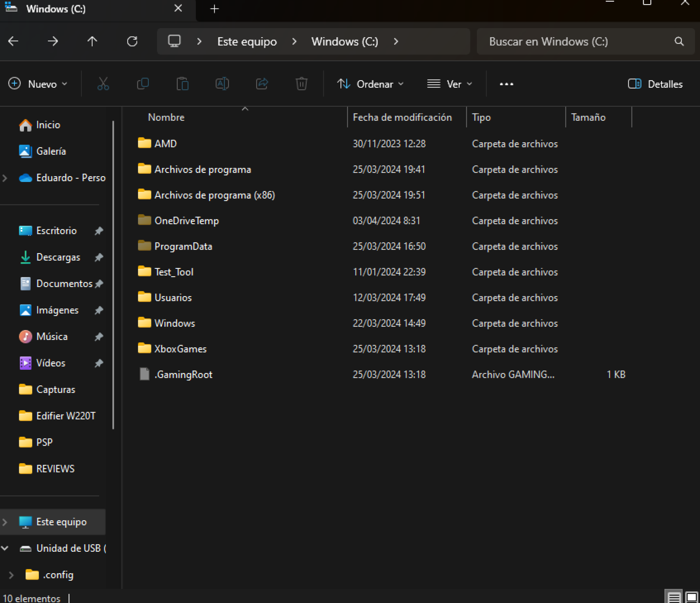
Task: Toggle the Detalles pane
Action: (655, 84)
